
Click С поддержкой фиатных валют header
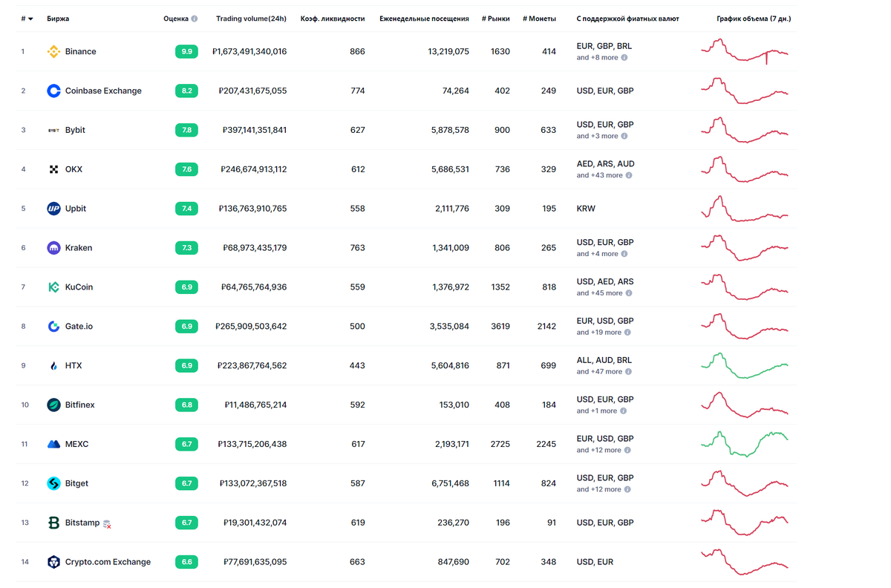point(627,19)
